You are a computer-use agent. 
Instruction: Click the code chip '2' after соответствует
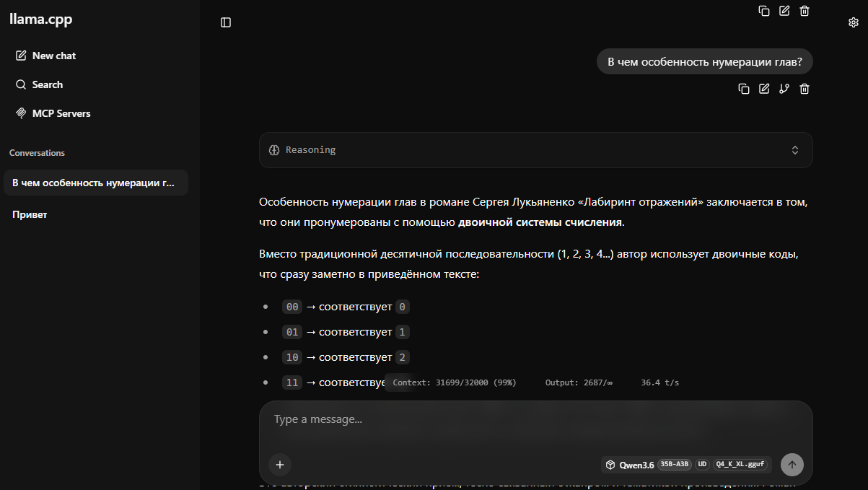pos(403,357)
